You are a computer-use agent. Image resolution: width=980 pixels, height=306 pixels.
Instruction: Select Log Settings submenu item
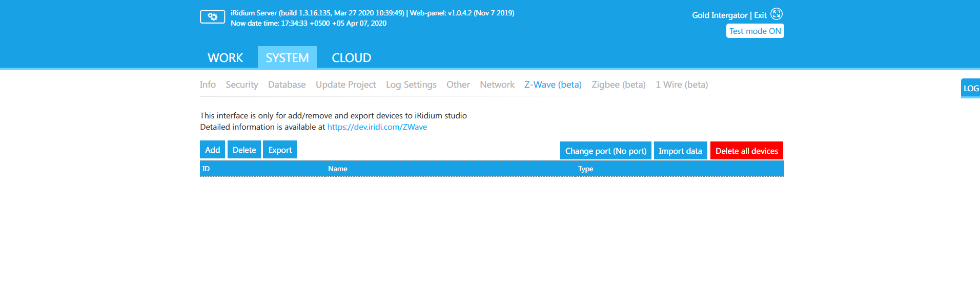(411, 85)
